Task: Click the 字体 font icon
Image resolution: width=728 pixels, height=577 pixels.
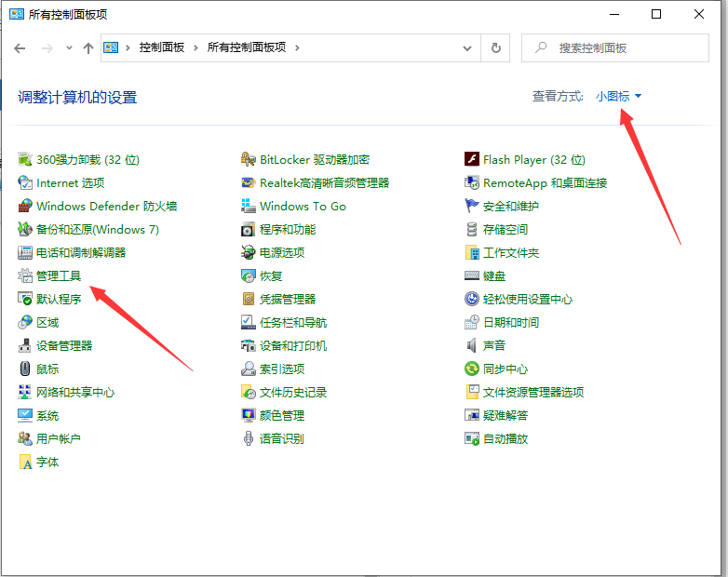Action: click(x=24, y=462)
